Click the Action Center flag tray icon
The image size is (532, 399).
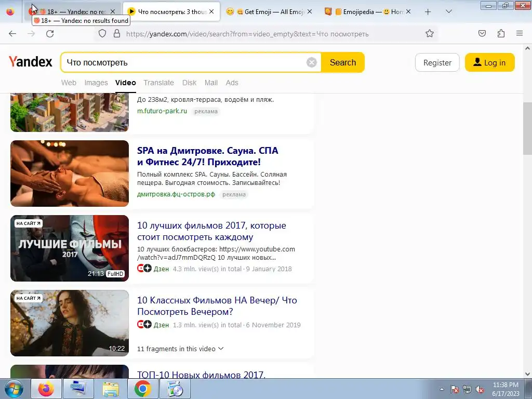tap(454, 390)
